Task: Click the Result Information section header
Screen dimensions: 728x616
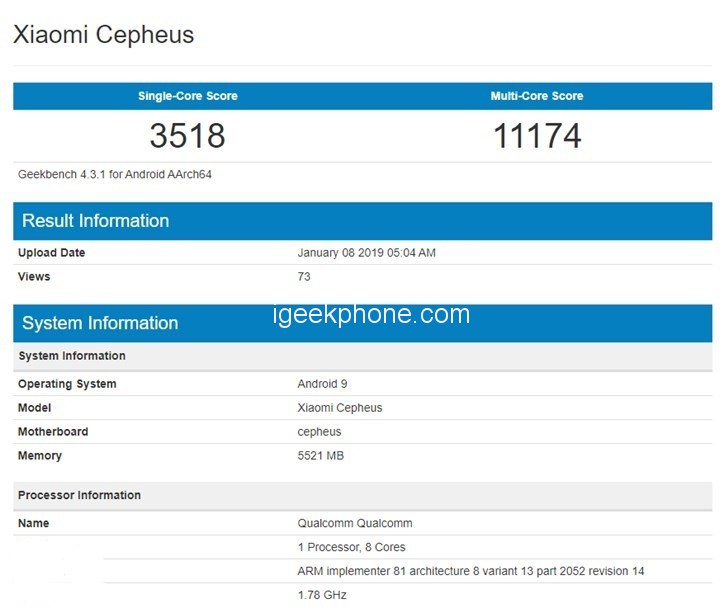Action: [x=96, y=221]
